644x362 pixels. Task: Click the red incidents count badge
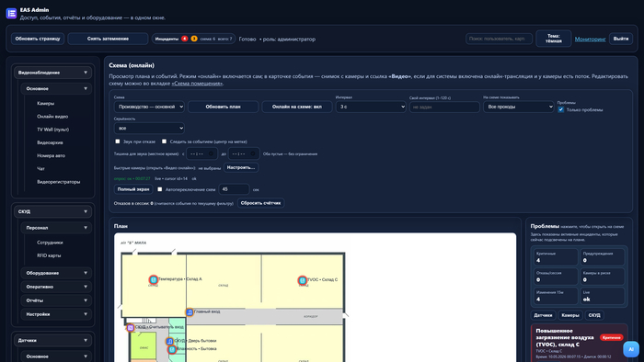(x=184, y=39)
